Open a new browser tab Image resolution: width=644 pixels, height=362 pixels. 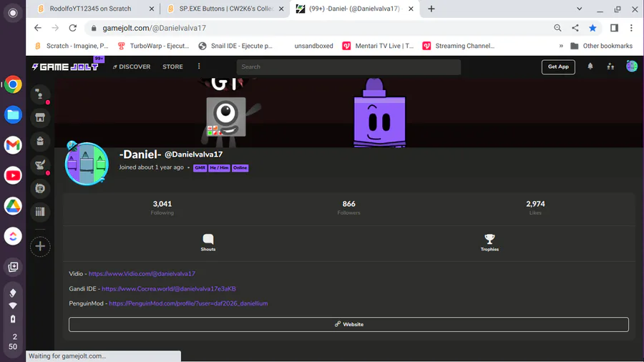431,9
